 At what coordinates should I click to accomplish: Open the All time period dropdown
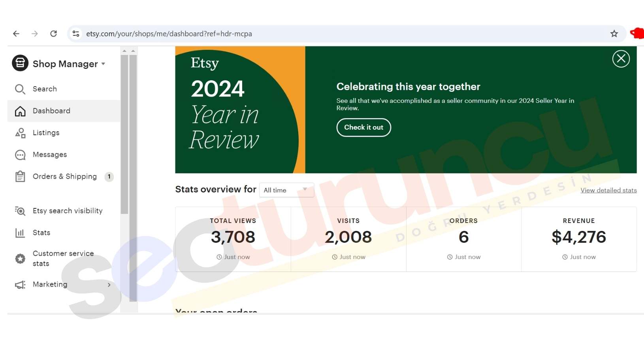(286, 190)
